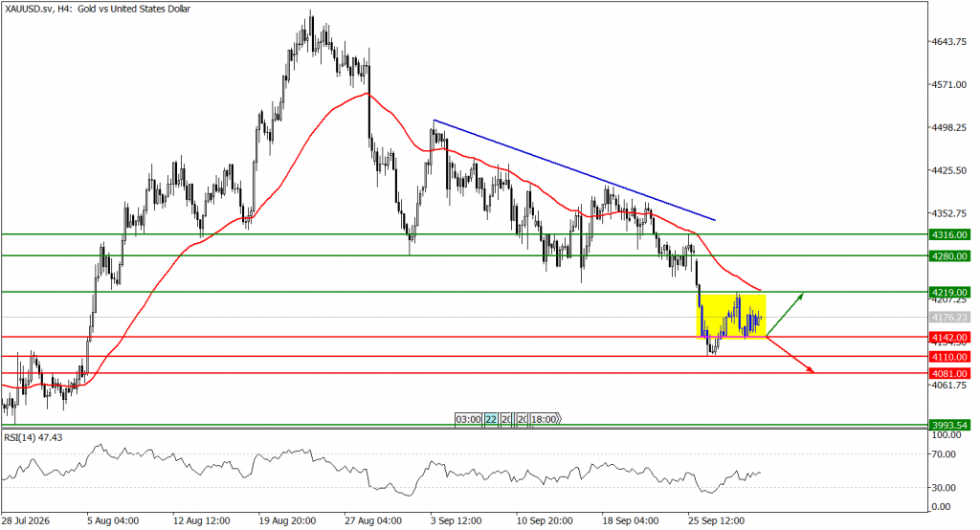The height and width of the screenshot is (530, 980).
Task: Click the red 4142.00 price label
Action: (x=949, y=338)
